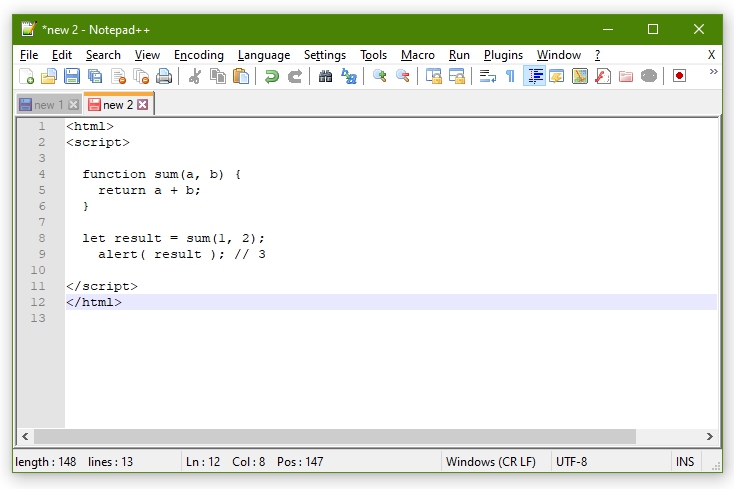Open Find dialog with binoculars icon
The width and height of the screenshot is (734, 489).
pos(325,76)
